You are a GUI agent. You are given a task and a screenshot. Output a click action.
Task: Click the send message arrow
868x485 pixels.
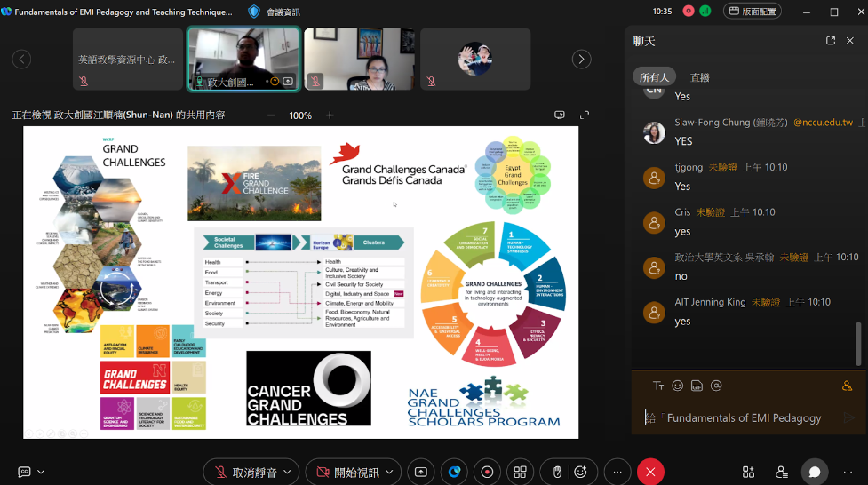pos(849,418)
